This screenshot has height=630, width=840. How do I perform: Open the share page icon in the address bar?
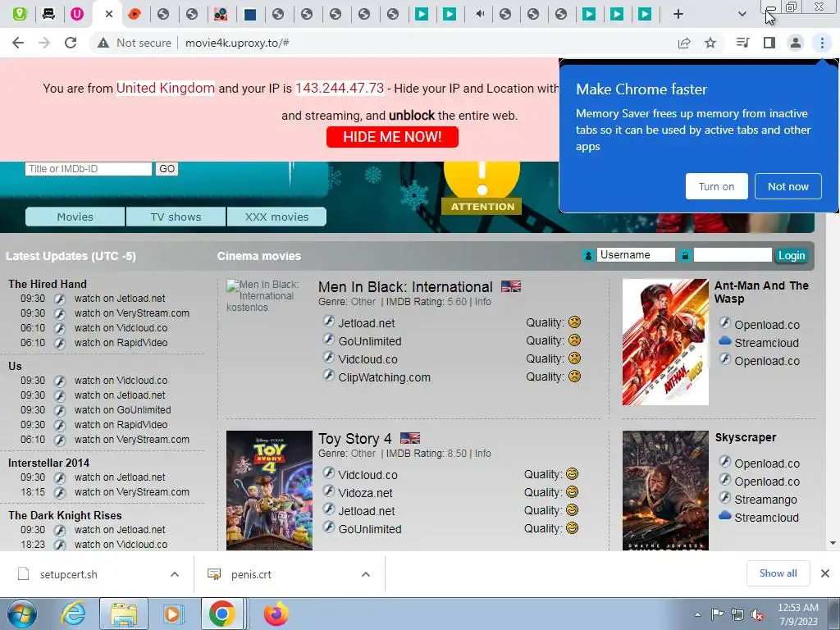coord(684,43)
